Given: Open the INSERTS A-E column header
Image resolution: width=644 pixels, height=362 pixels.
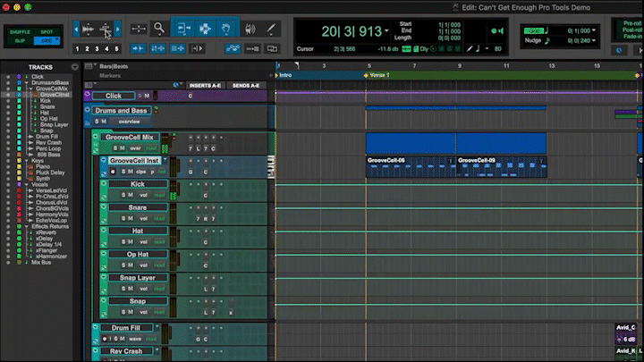Looking at the screenshot, I should [x=205, y=85].
